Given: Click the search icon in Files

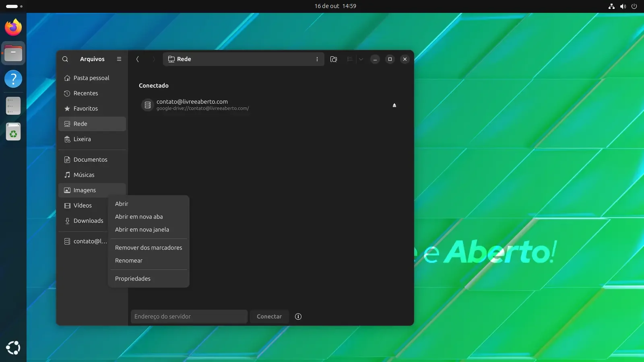Looking at the screenshot, I should tap(65, 59).
